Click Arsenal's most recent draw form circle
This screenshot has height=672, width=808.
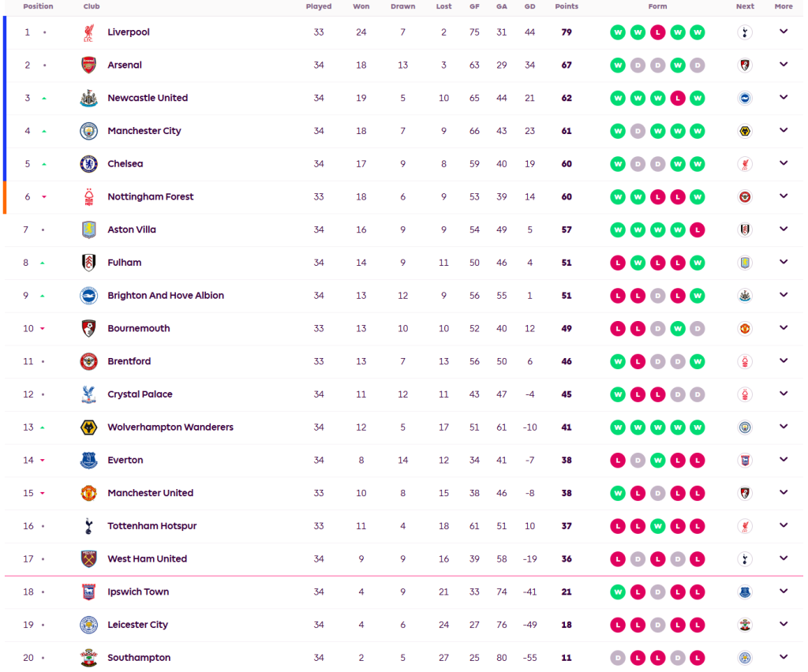(697, 65)
